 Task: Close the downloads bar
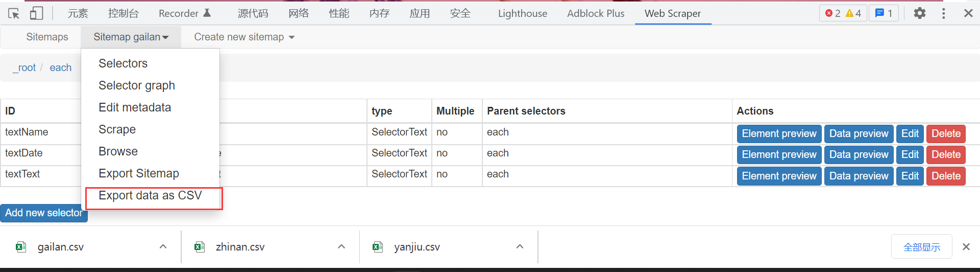[x=966, y=247]
